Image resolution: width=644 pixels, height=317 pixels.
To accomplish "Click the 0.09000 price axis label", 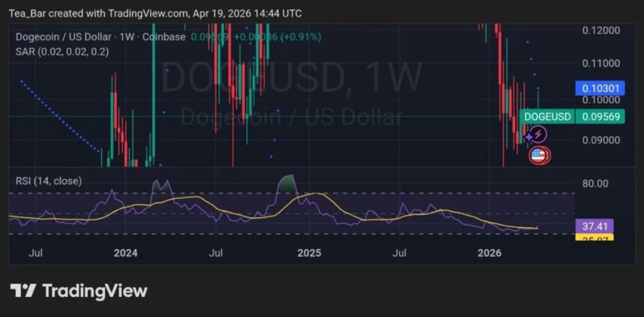I will pos(601,139).
